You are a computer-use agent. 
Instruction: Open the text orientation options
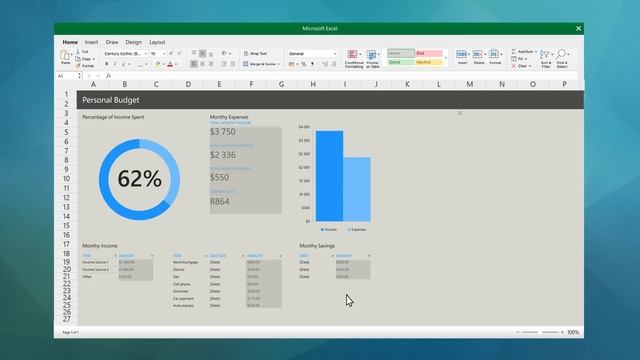226,53
